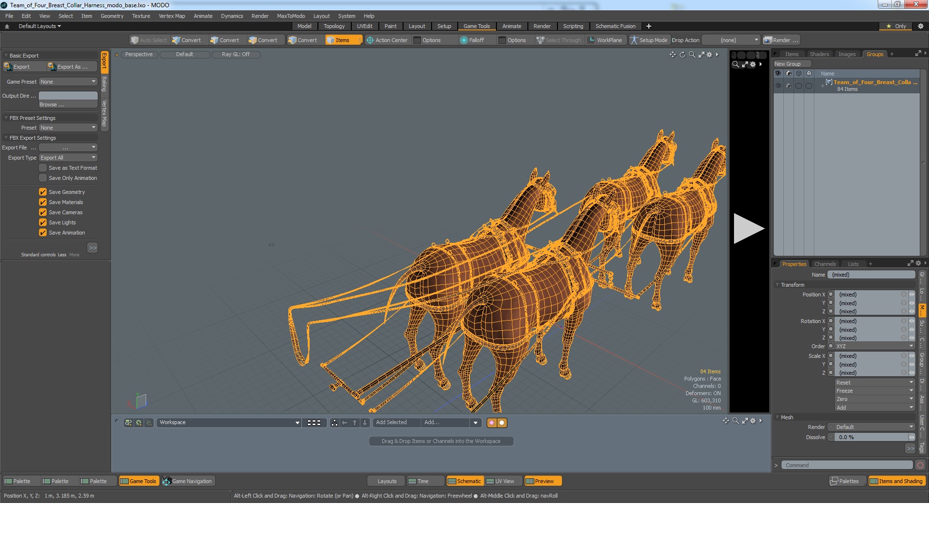Click the layout settings gear at top right

pos(920,26)
